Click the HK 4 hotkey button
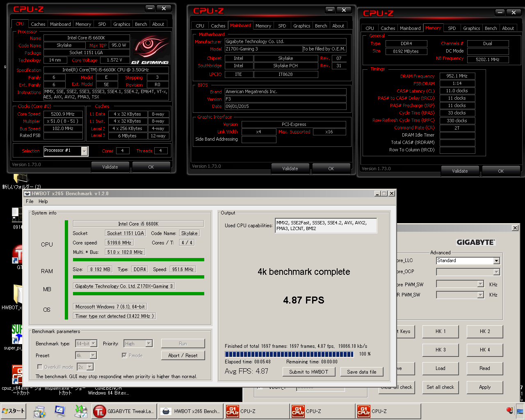525x420 pixels. click(485, 350)
